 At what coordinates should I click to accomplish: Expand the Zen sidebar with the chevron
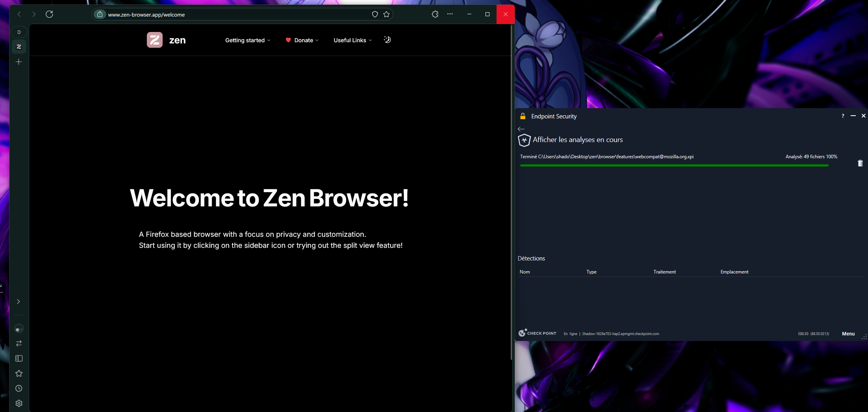click(x=19, y=302)
